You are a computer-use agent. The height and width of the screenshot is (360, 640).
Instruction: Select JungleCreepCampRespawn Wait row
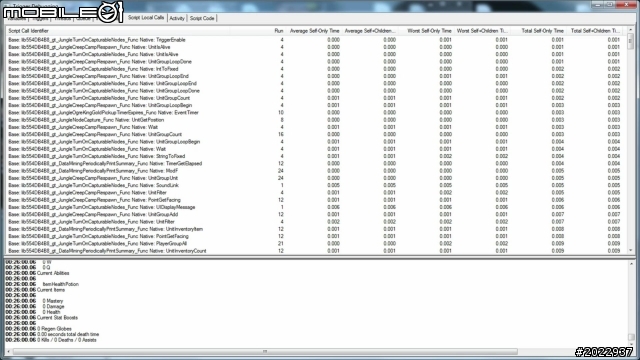pos(314,127)
